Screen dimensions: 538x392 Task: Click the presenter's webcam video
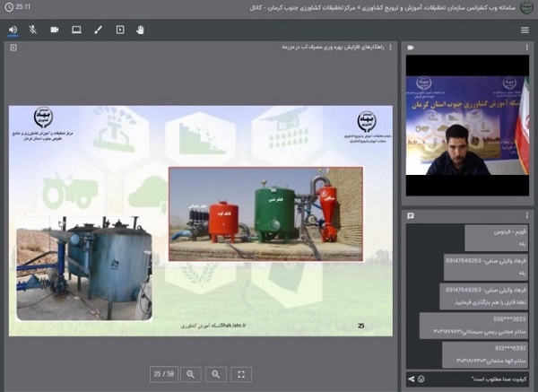pyautogui.click(x=467, y=125)
